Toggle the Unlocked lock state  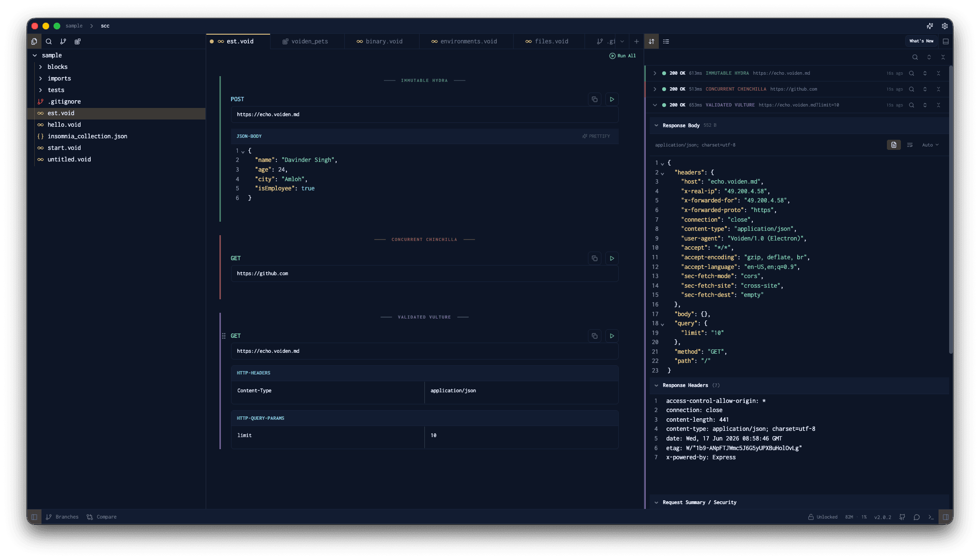[823, 517]
